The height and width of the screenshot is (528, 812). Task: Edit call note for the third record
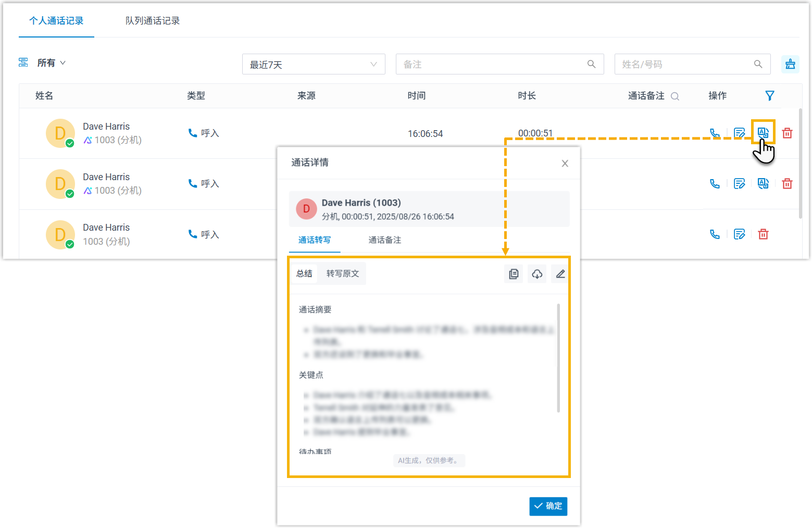click(739, 234)
